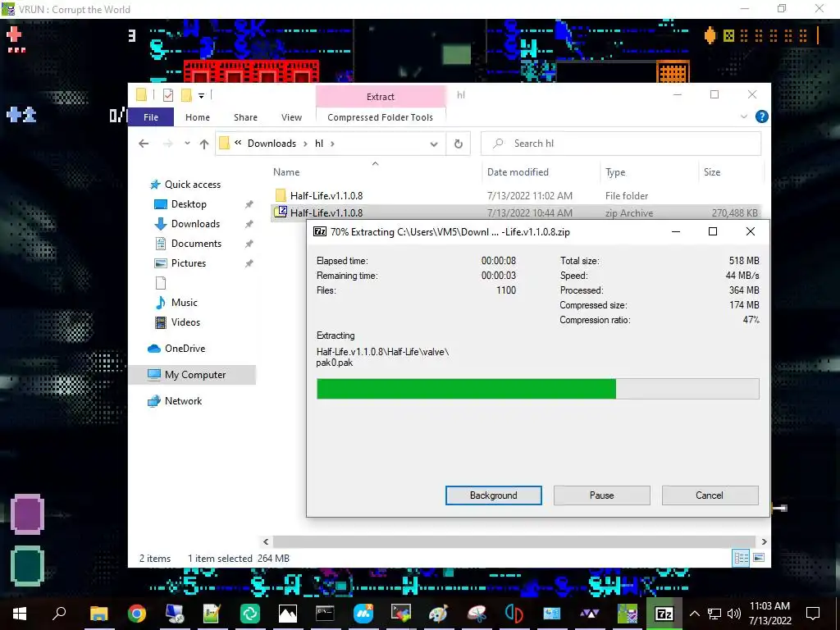The height and width of the screenshot is (630, 840).
Task: Open notification center icon
Action: coord(813,614)
